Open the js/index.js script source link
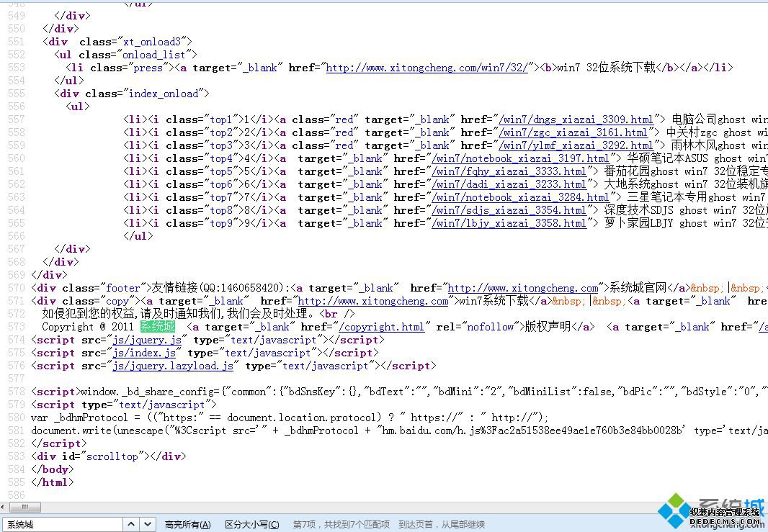This screenshot has height=532, width=768. [145, 353]
